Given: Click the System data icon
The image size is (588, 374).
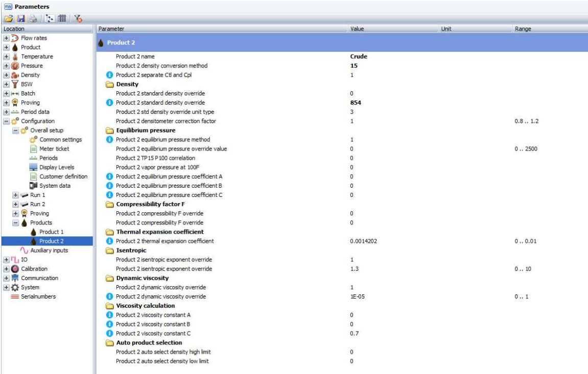Looking at the screenshot, I should pyautogui.click(x=33, y=186).
